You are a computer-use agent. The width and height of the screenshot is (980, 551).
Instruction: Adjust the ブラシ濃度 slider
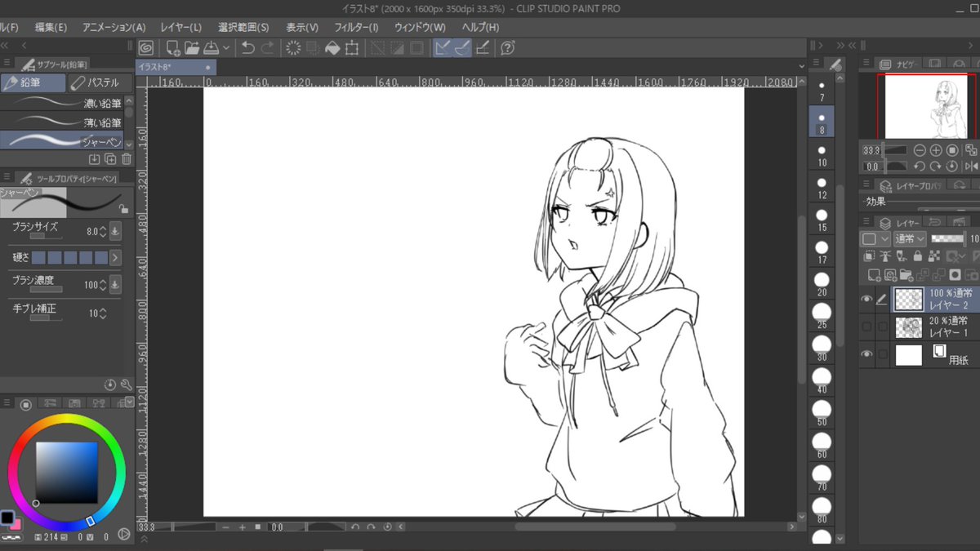coord(47,290)
